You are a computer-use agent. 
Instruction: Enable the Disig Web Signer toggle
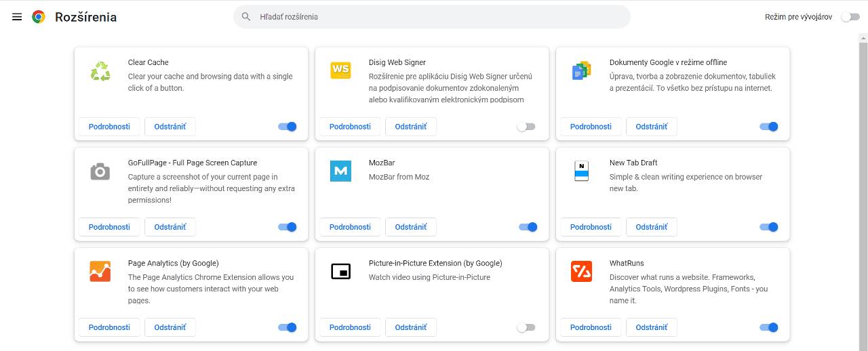[526, 127]
